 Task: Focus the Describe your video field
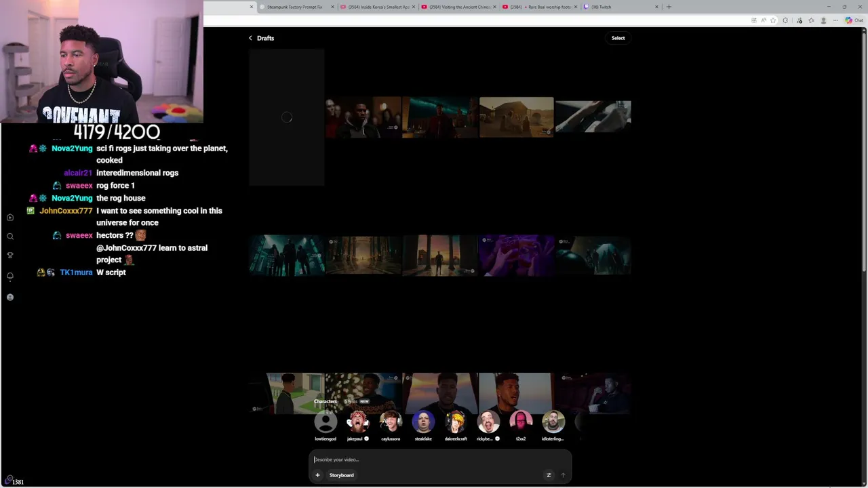(x=439, y=460)
